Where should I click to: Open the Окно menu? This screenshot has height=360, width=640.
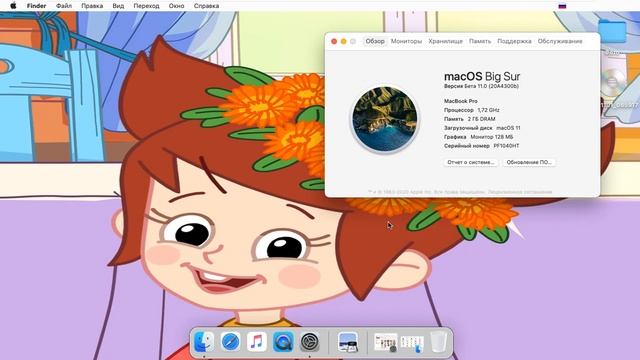click(176, 6)
